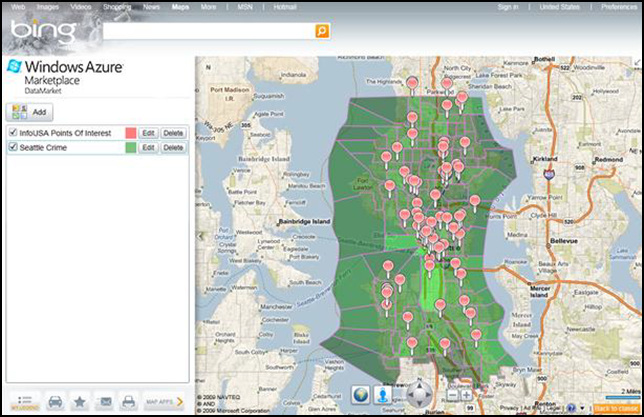This screenshot has width=644, height=417.
Task: Click the Fort Lawton label on the map
Action: tap(364, 184)
